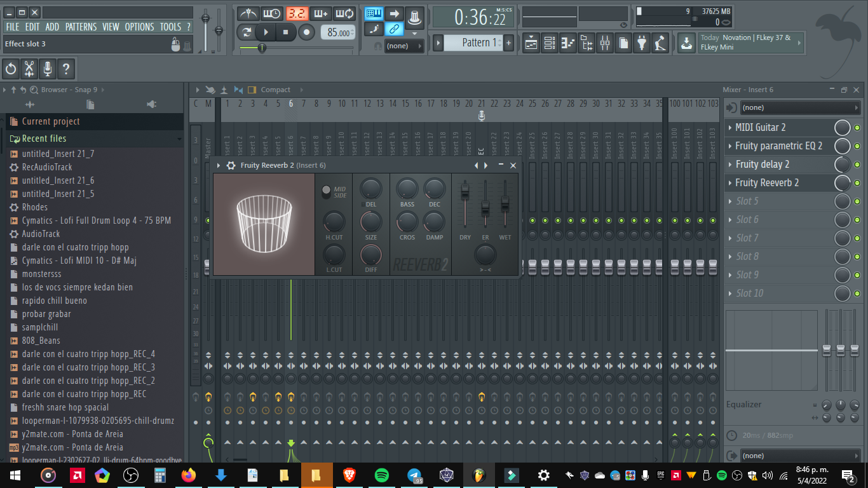
Task: Open the Fruity delay 2 slot arrow menu
Action: tap(730, 165)
